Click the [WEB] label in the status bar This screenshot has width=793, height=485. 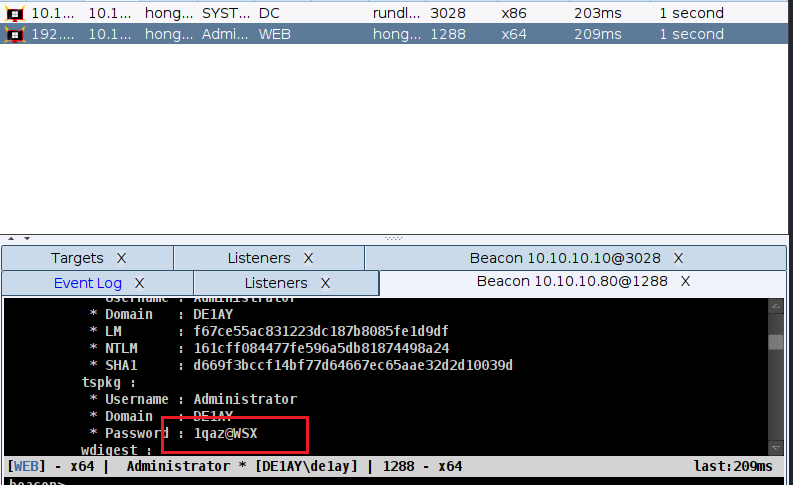point(26,466)
